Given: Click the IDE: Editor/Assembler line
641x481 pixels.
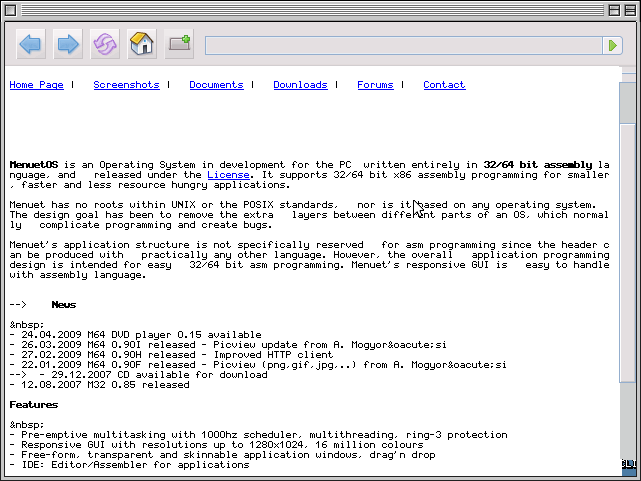Looking at the screenshot, I should click(x=130, y=465).
